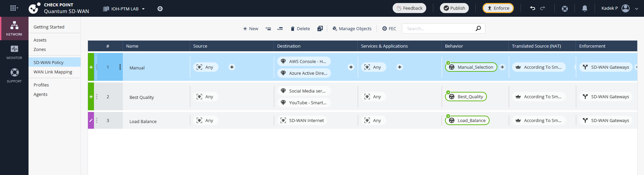Image resolution: width=644 pixels, height=175 pixels.
Task: Click the redo arrow icon
Action: tap(543, 8)
